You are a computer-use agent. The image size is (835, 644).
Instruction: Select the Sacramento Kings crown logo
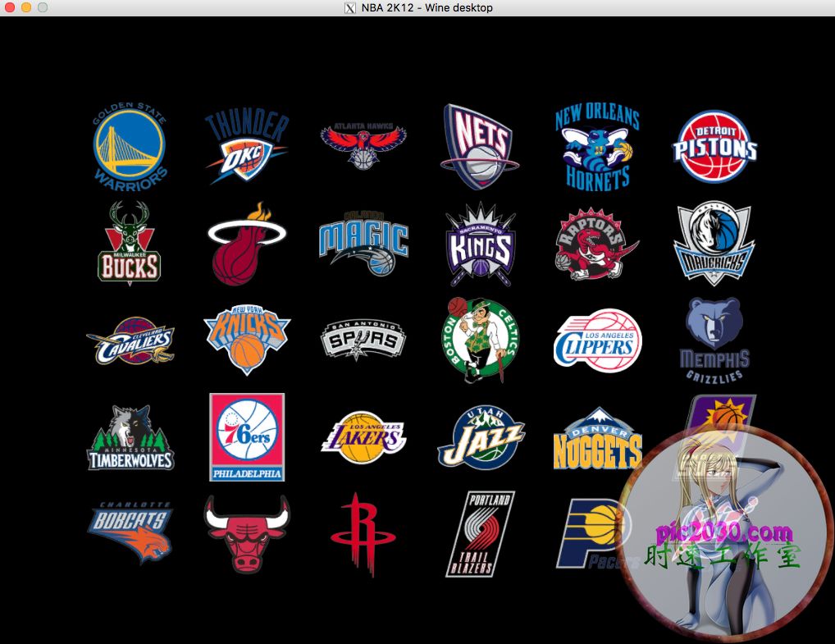(x=480, y=242)
